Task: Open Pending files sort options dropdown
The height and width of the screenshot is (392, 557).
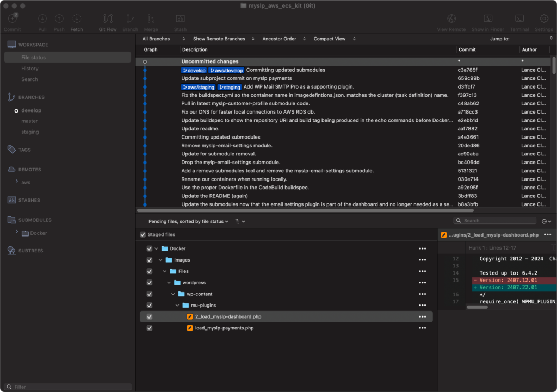Action: point(188,222)
